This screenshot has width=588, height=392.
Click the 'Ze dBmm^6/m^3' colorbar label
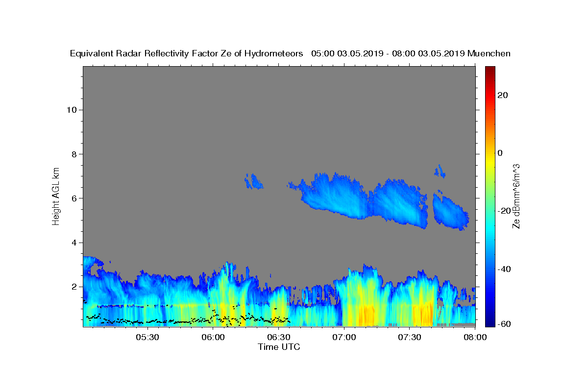tap(515, 196)
